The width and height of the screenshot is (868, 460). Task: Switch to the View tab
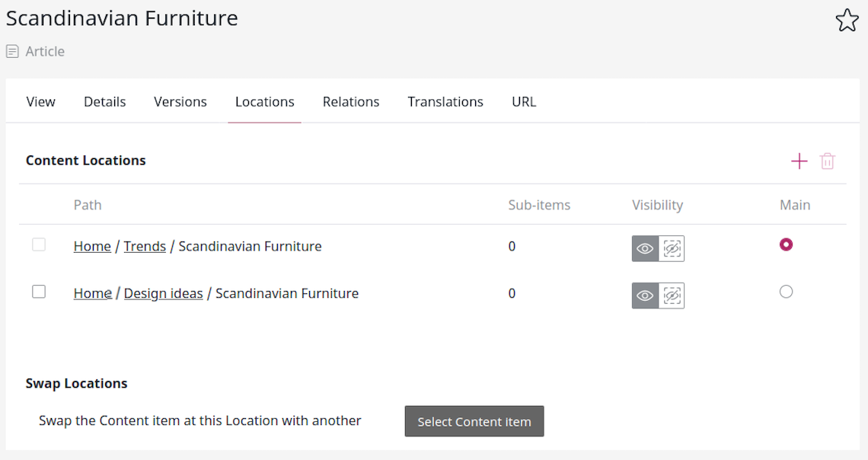(40, 102)
